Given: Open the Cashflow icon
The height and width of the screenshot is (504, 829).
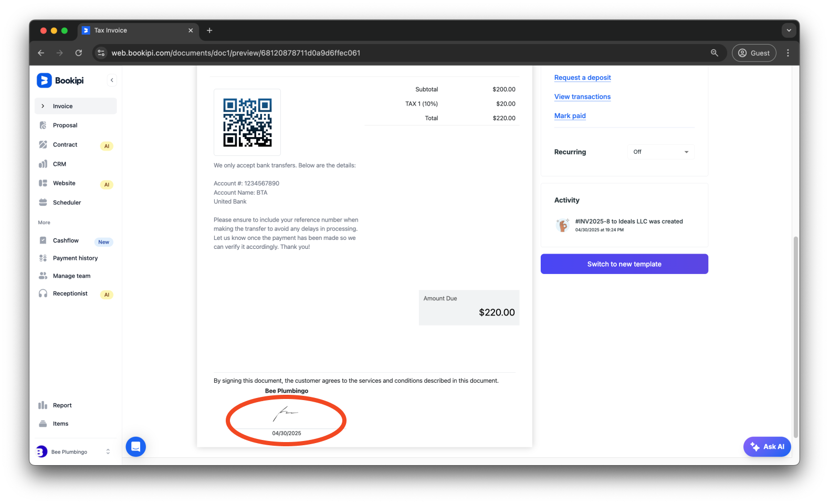Looking at the screenshot, I should coord(43,240).
